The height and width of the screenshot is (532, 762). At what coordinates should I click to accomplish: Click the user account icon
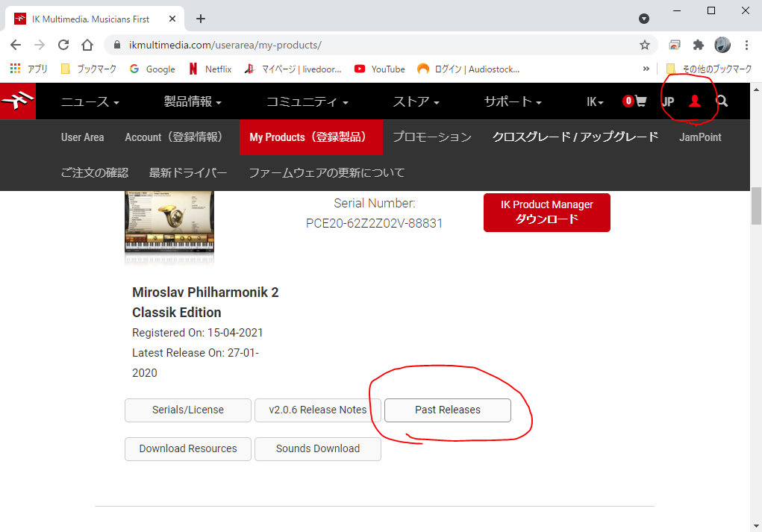pos(695,101)
